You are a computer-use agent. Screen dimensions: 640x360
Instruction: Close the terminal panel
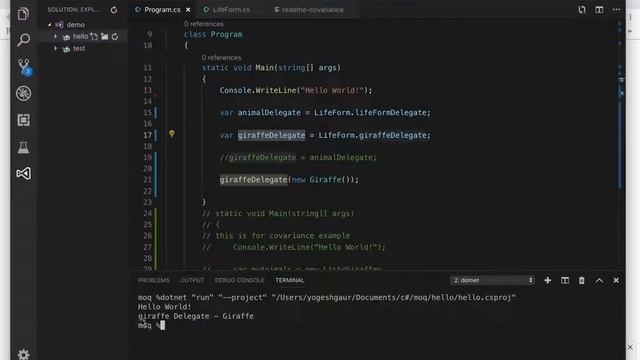[616, 280]
